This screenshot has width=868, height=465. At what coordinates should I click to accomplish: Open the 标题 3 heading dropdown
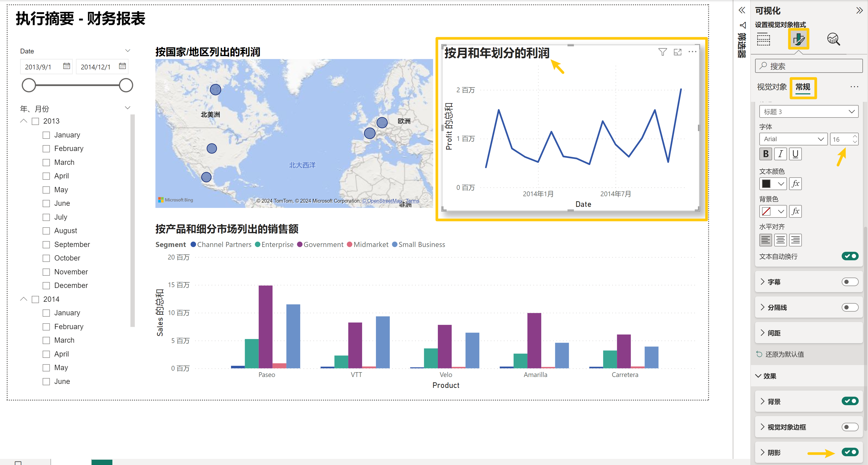coord(808,112)
